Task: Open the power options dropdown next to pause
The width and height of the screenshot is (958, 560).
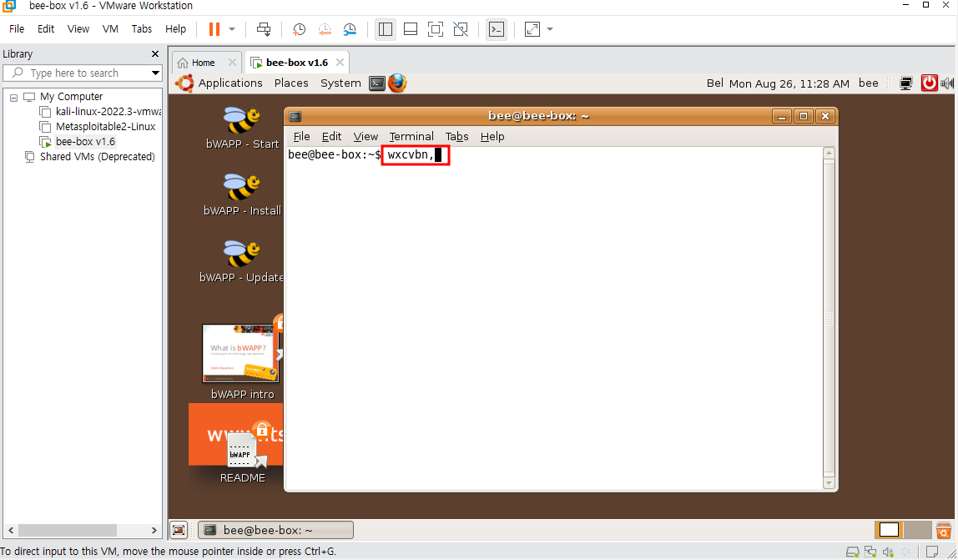Action: coord(231,29)
